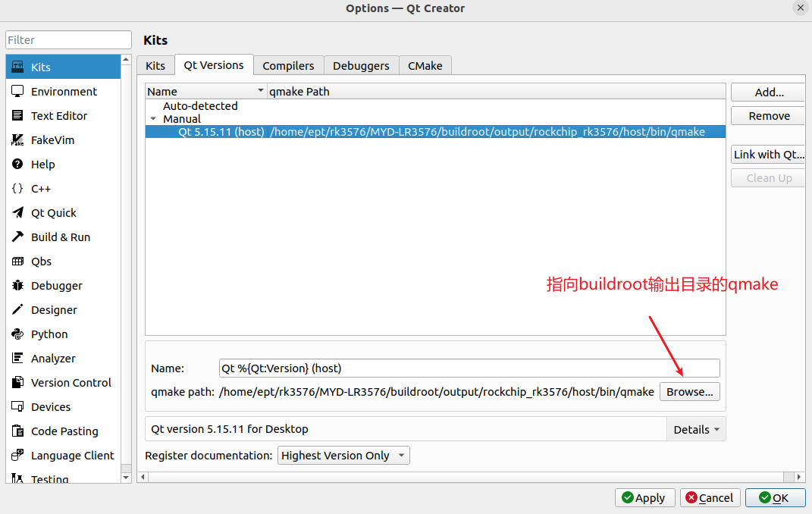Open the Code Pasting clipboard icon
This screenshot has width=812, height=514.
(x=17, y=431)
